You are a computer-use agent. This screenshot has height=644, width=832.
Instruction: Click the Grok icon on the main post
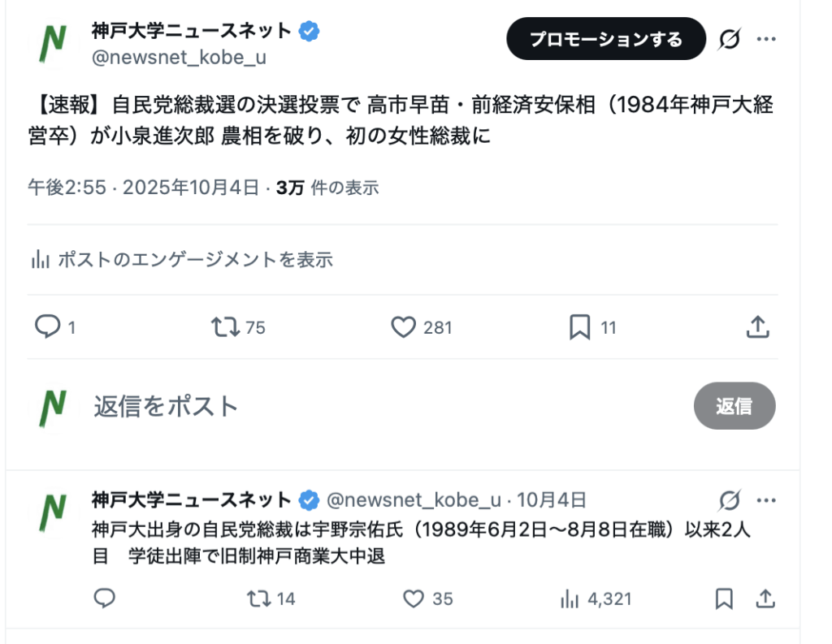pos(730,39)
